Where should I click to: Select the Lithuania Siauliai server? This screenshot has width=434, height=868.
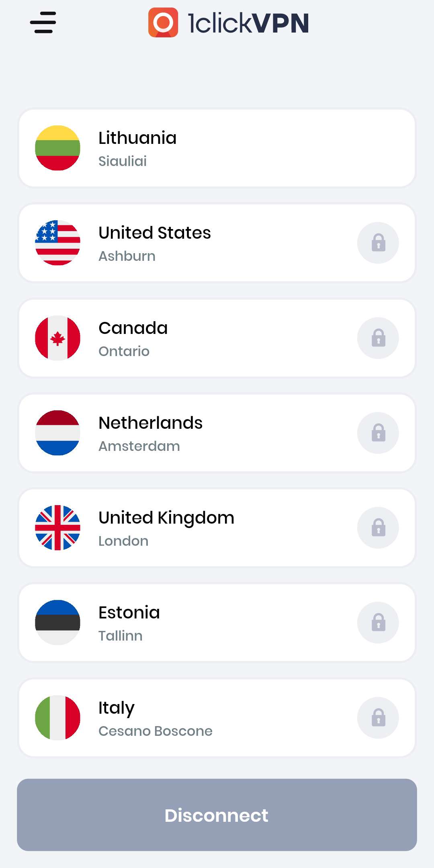click(x=217, y=148)
